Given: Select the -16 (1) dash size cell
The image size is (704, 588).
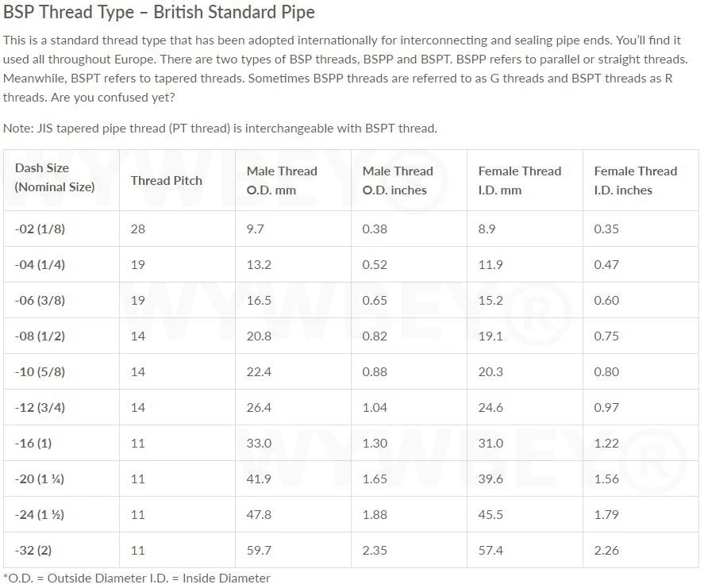Looking at the screenshot, I should coord(33,443).
